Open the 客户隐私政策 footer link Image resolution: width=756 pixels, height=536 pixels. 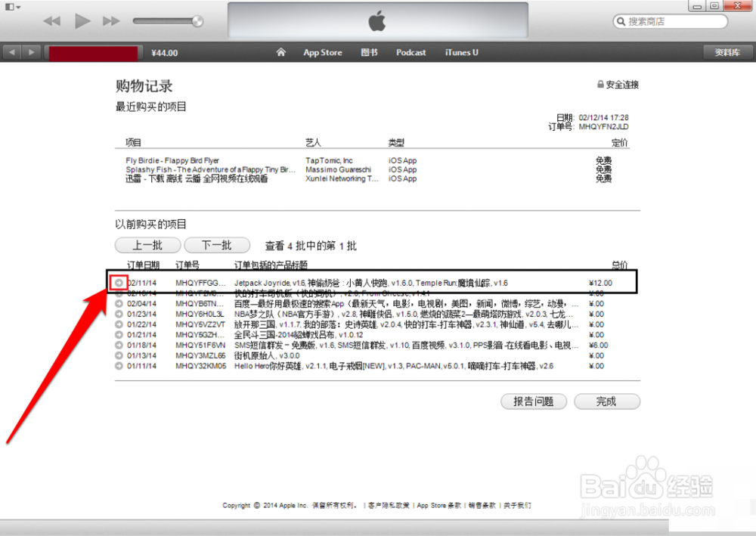point(389,506)
